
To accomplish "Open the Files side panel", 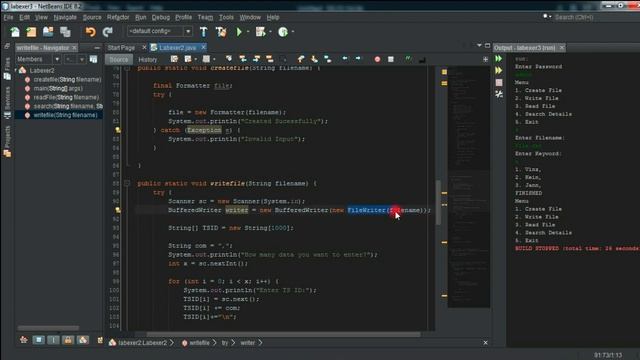I will (7, 69).
